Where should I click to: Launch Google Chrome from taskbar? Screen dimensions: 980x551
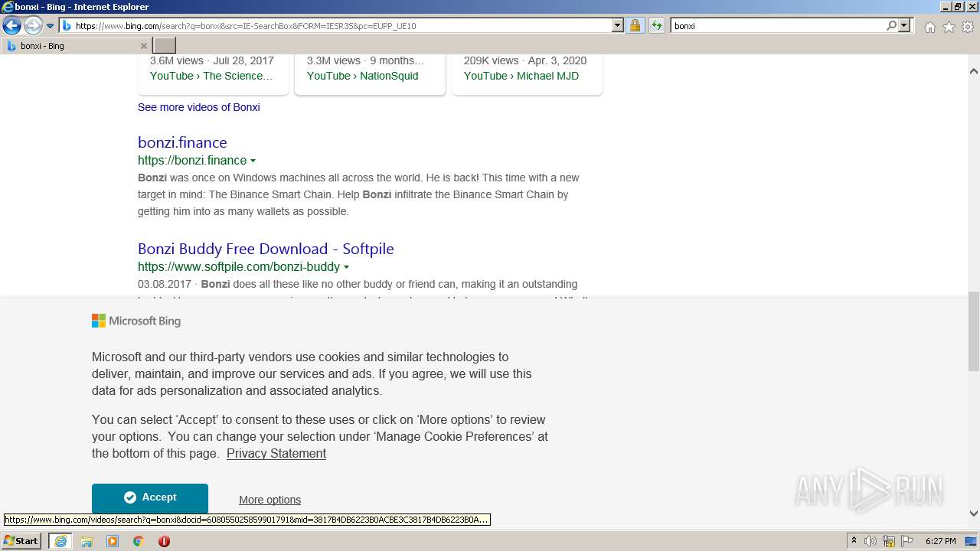point(139,541)
